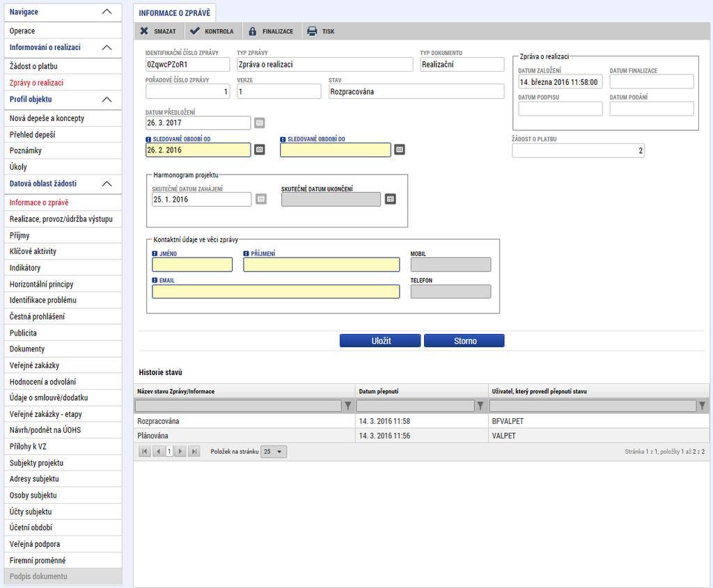The height and width of the screenshot is (588, 713).
Task: Open calendar for Skutečné datum zahájení
Action: click(261, 199)
